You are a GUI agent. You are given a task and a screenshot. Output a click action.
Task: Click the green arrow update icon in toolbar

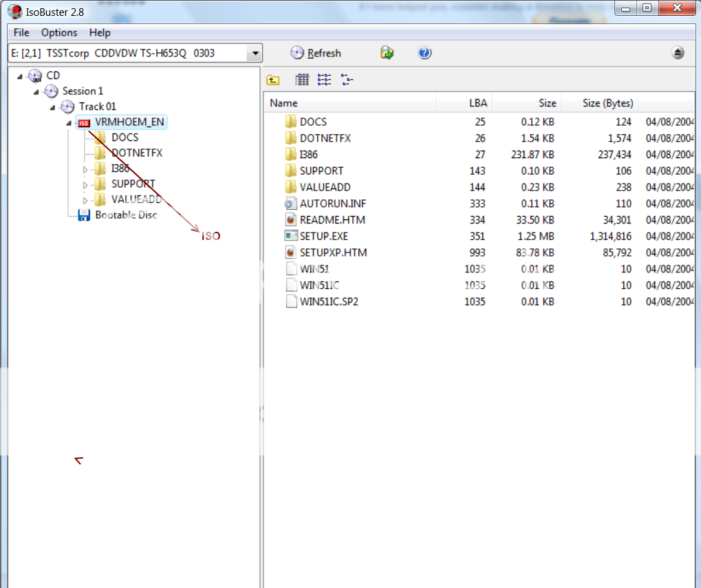[387, 53]
